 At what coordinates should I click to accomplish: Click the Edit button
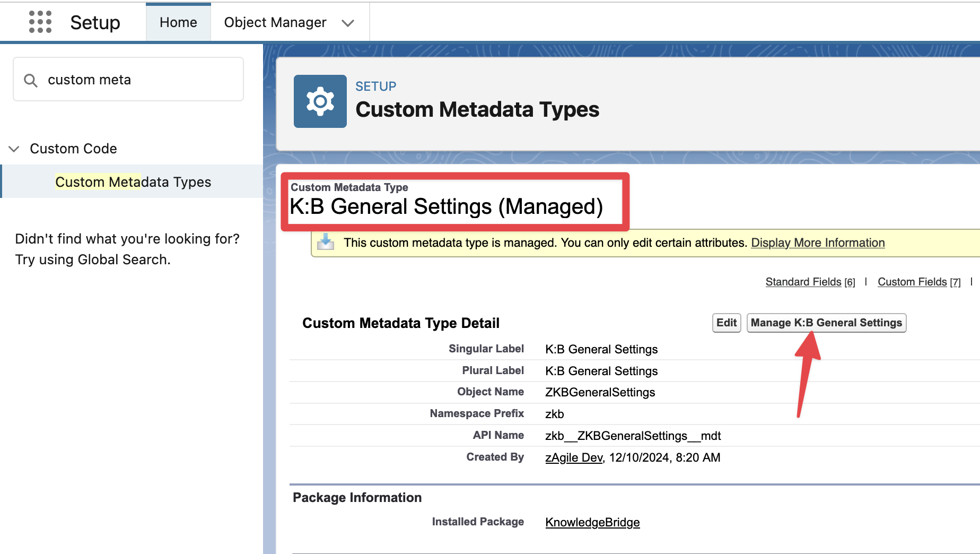[726, 323]
